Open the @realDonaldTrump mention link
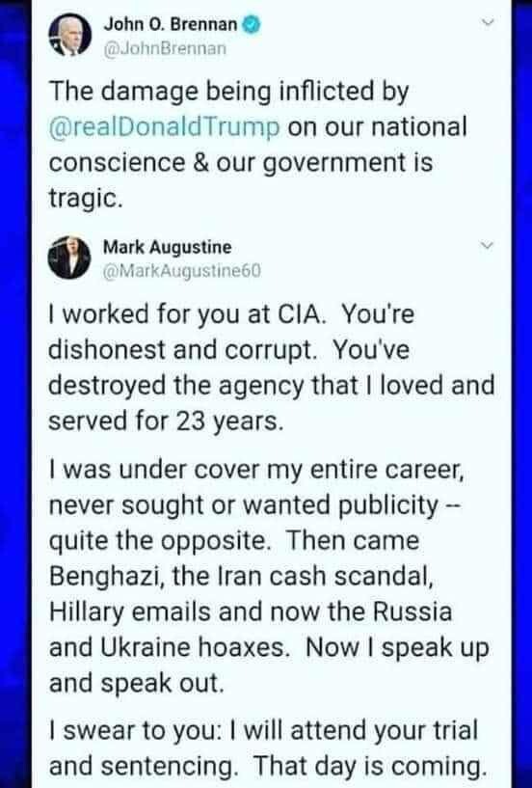This screenshot has height=788, width=532. [x=164, y=127]
